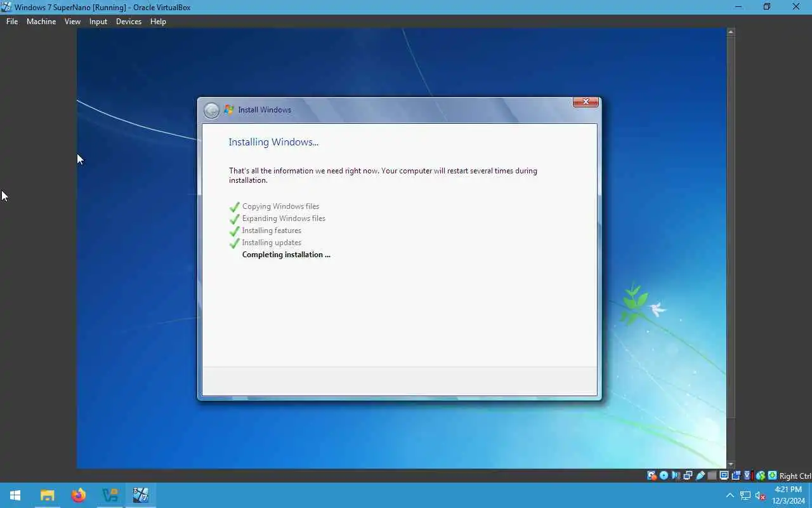Close the VirtualBox window

click(x=796, y=7)
